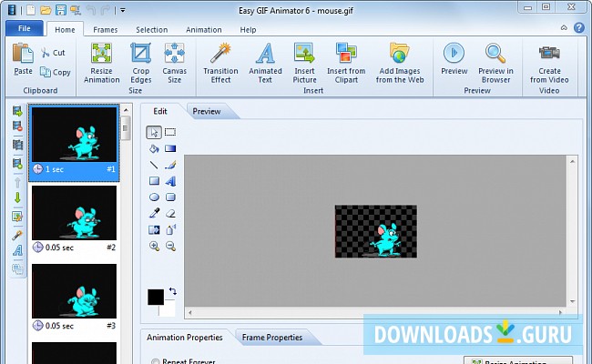Viewport: 592px width, 364px height.
Task: Open the File menu
Action: tap(25, 28)
